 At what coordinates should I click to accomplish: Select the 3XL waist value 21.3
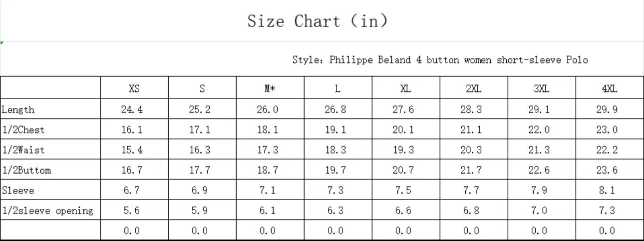click(539, 150)
